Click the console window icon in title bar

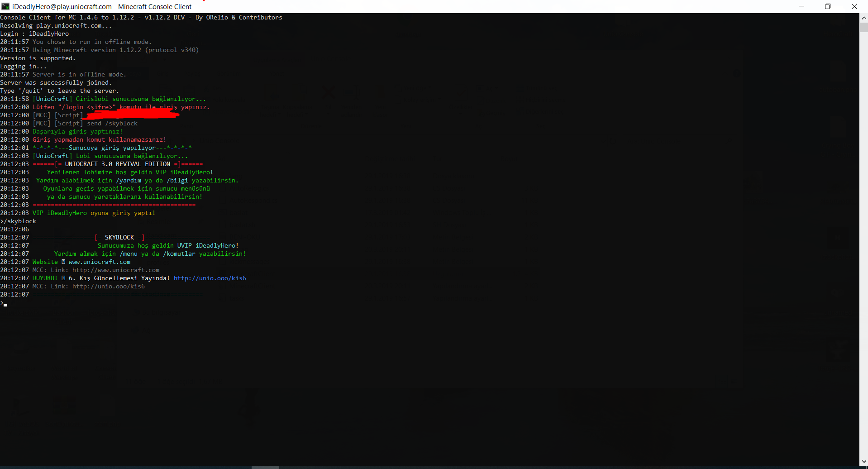[x=5, y=6]
